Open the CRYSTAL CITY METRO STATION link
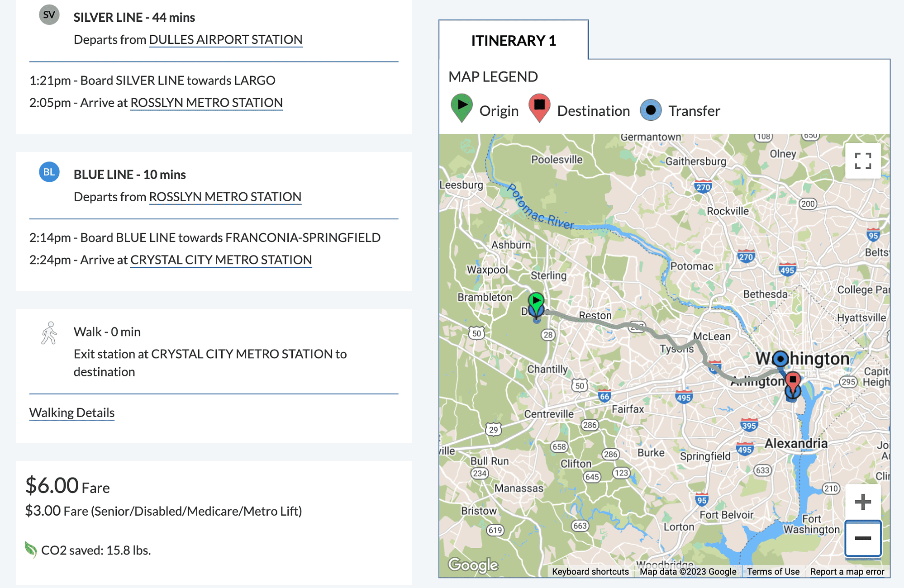The width and height of the screenshot is (904, 588). pos(221,259)
